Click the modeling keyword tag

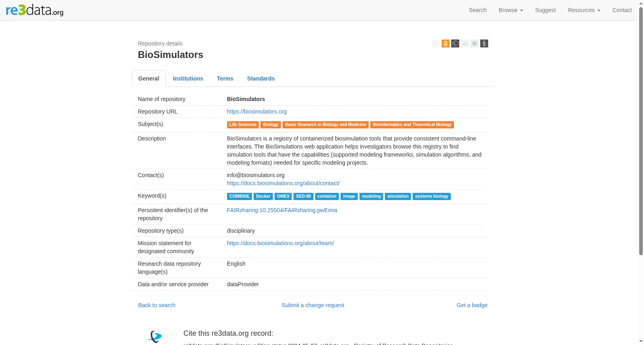(x=371, y=196)
